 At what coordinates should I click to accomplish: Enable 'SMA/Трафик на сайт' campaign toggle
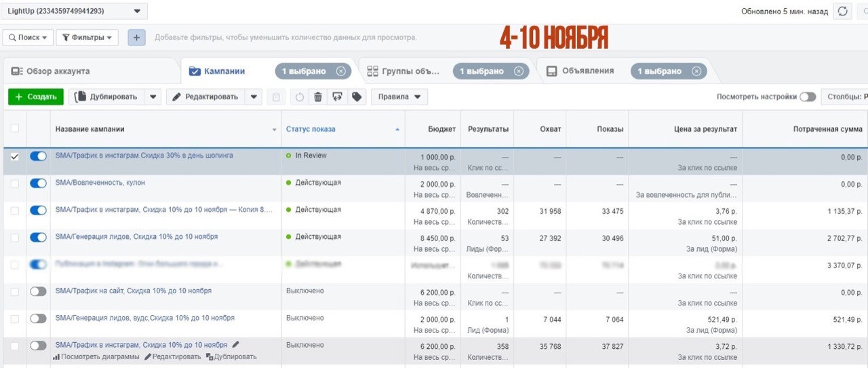tap(39, 291)
